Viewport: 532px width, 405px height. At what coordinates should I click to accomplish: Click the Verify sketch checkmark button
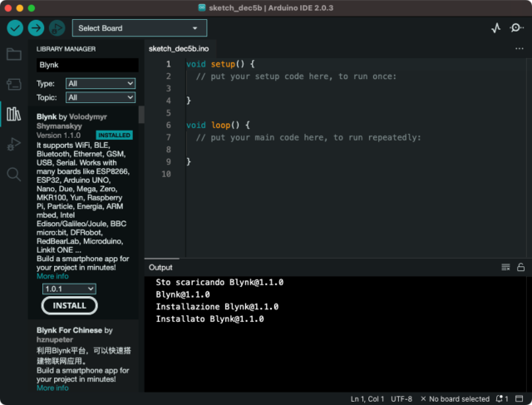(15, 28)
